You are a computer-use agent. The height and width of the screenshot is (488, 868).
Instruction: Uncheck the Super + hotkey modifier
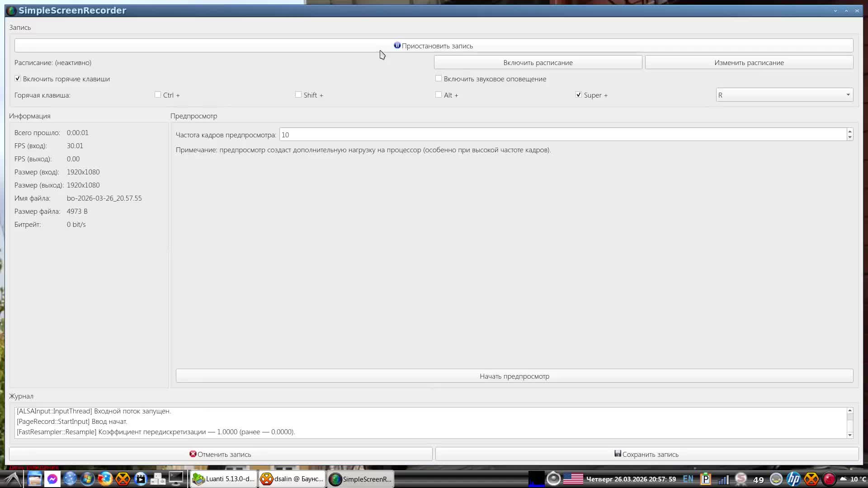[x=579, y=95]
